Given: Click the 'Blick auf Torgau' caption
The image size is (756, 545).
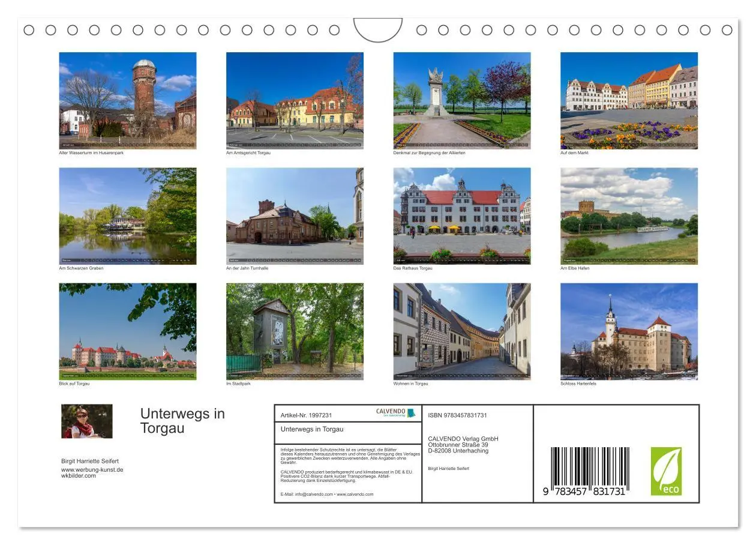Looking at the screenshot, I should [x=74, y=384].
